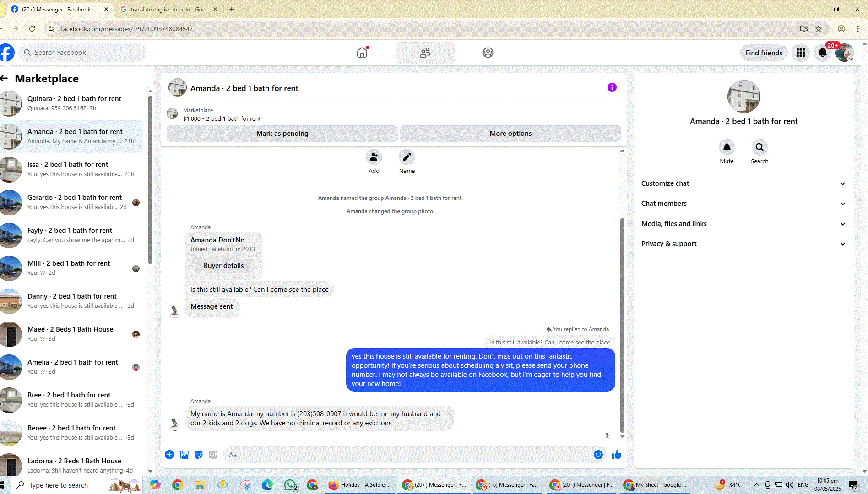Screen dimensions: 868x494
Task: Expand Customize chat section
Action: [743, 183]
